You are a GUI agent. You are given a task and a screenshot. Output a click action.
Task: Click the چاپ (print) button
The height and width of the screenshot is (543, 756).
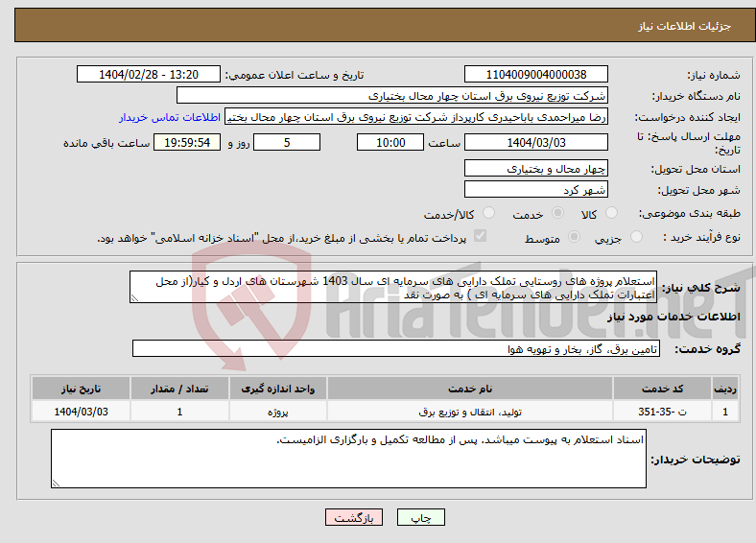[420, 517]
